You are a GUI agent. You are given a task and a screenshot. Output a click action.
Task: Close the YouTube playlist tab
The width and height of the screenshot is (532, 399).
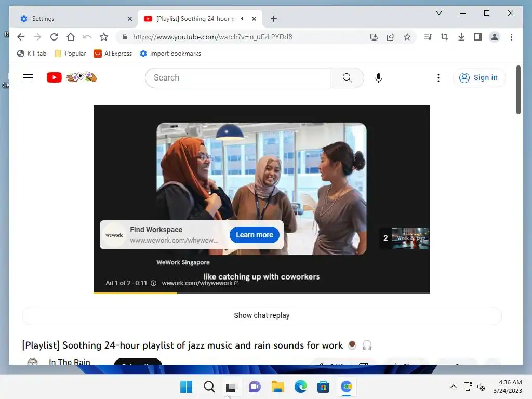pyautogui.click(x=254, y=19)
